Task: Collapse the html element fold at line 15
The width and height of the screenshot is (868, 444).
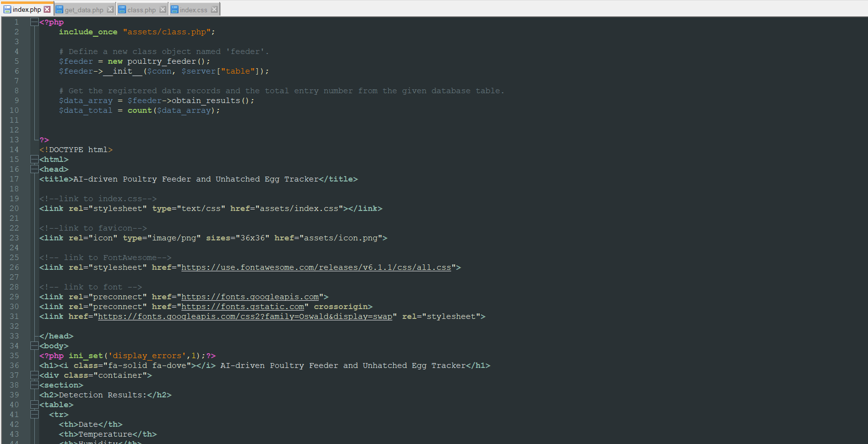Action: coord(34,159)
